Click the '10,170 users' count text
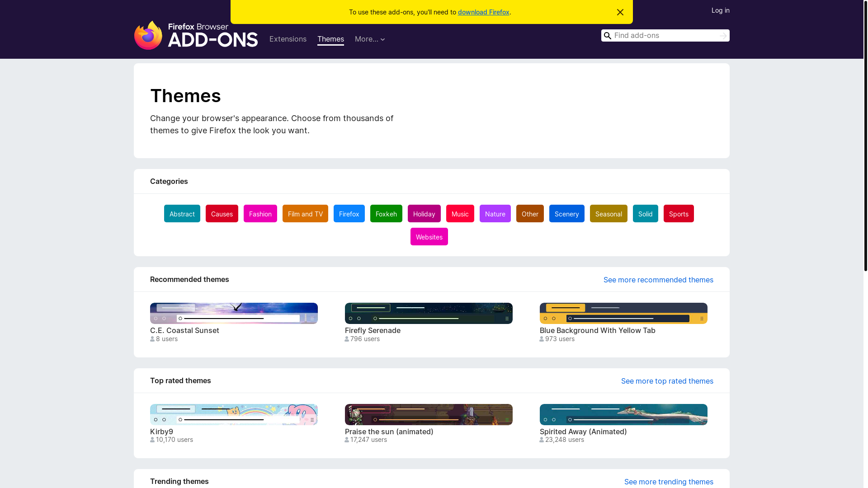Image resolution: width=868 pixels, height=488 pixels. (174, 440)
